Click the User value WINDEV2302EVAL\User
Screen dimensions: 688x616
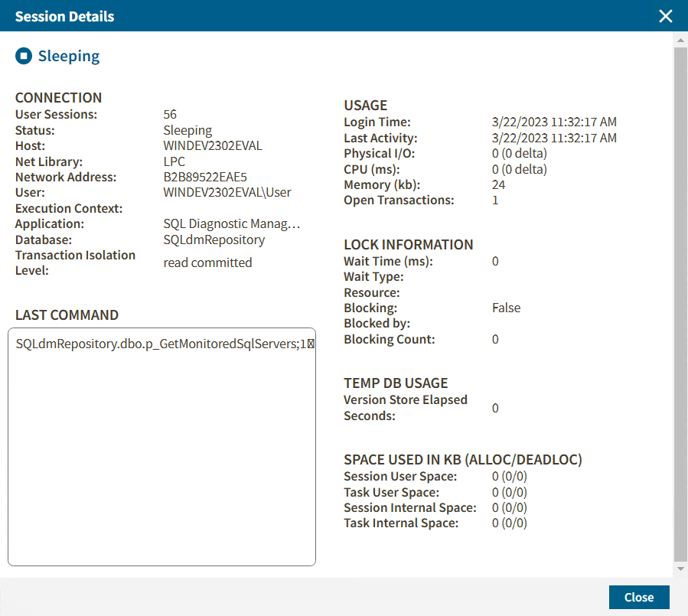[227, 193]
